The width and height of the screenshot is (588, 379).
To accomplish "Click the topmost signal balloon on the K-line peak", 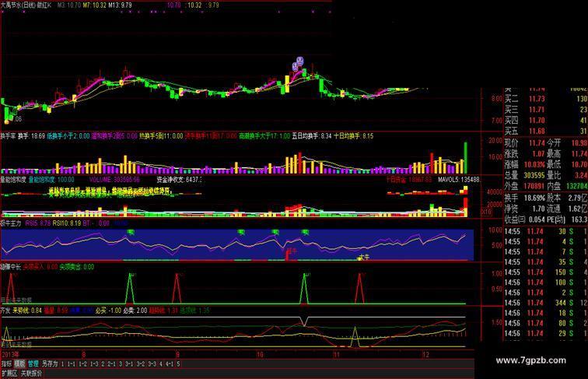I will 299,60.
